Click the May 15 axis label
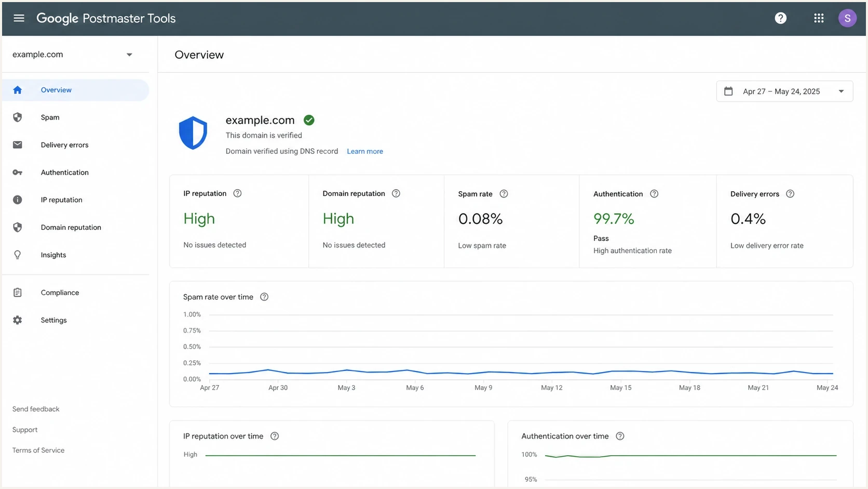 pos(620,388)
